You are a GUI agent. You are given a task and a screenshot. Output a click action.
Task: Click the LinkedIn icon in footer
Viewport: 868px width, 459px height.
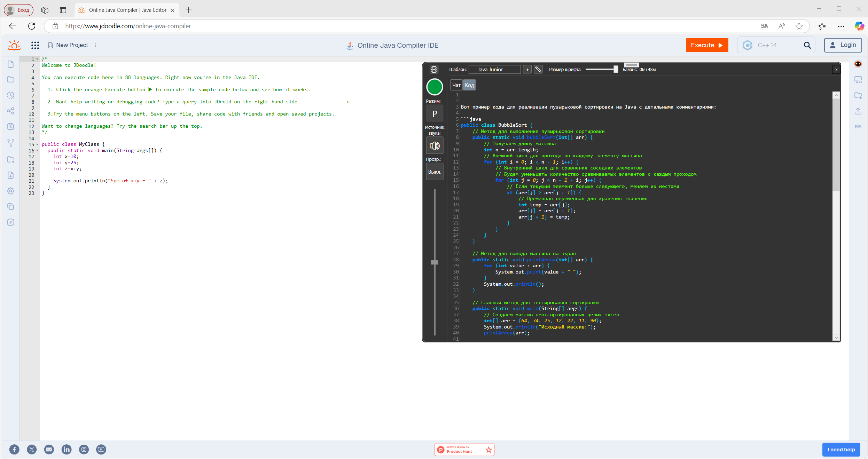pos(67,449)
